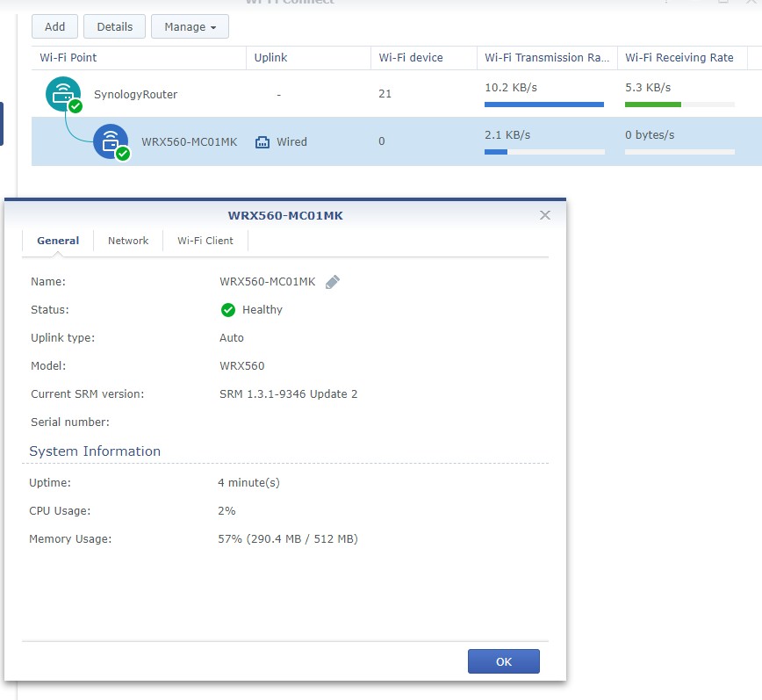The height and width of the screenshot is (700, 762).
Task: Click the '2.1 KB/s' transmission value
Action: coord(507,135)
